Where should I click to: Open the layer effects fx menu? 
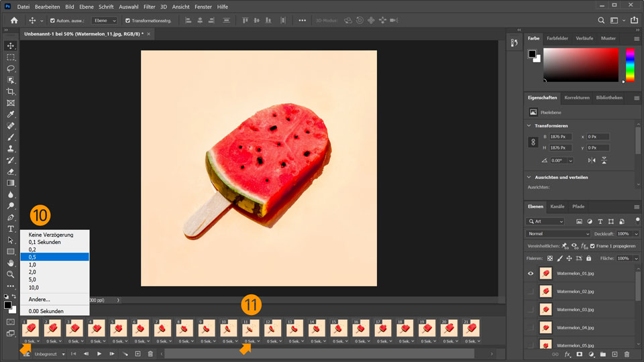[568, 354]
